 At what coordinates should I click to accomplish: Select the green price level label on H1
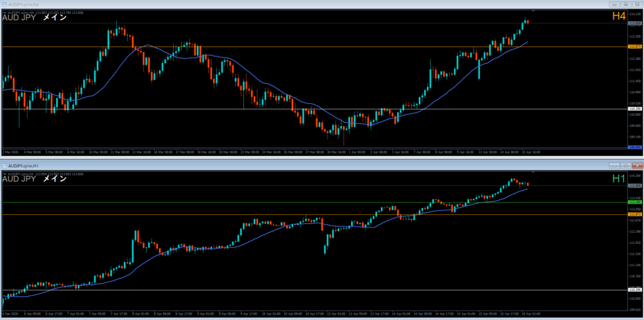click(635, 202)
